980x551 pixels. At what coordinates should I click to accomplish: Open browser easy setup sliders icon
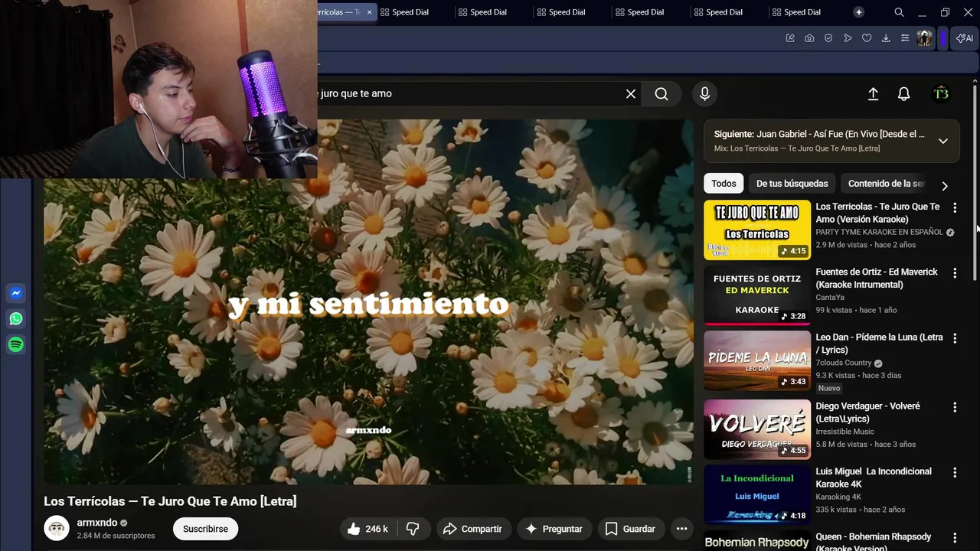pos(905,38)
